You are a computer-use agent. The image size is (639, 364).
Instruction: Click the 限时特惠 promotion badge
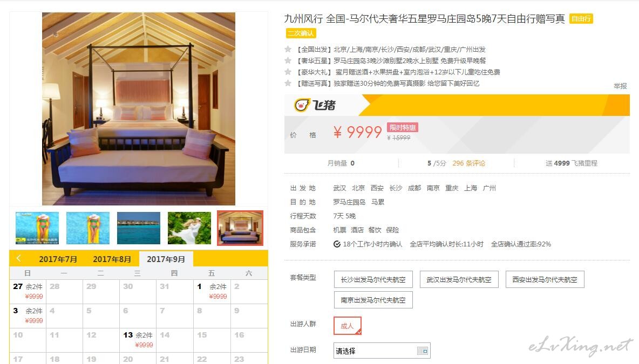[x=402, y=128]
